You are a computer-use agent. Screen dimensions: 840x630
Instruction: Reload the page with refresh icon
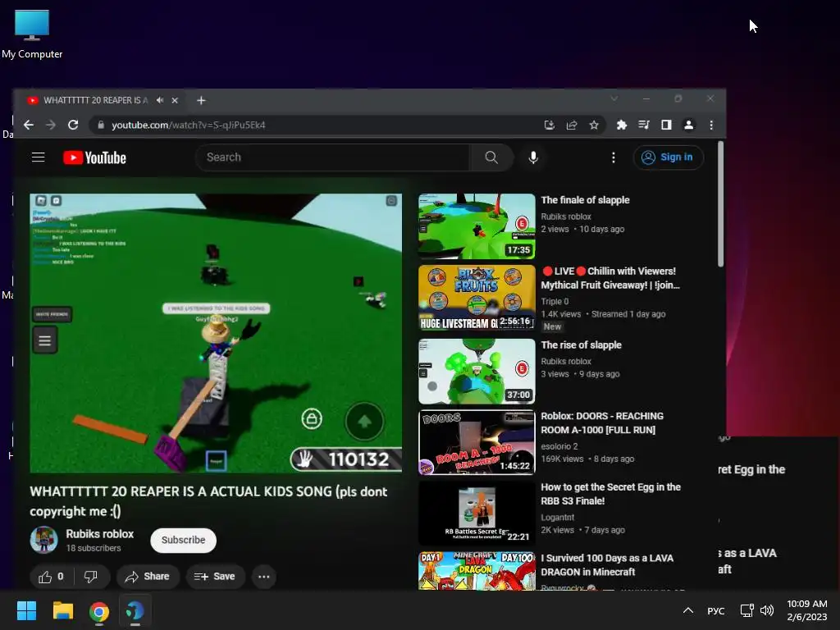click(73, 125)
